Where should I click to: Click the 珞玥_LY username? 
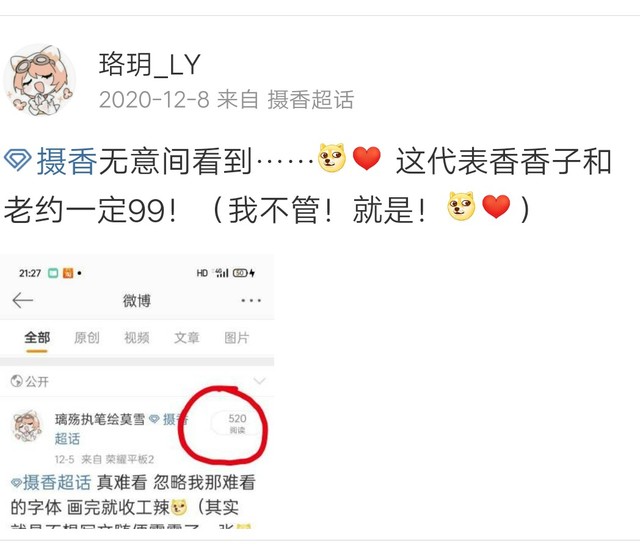click(x=149, y=64)
